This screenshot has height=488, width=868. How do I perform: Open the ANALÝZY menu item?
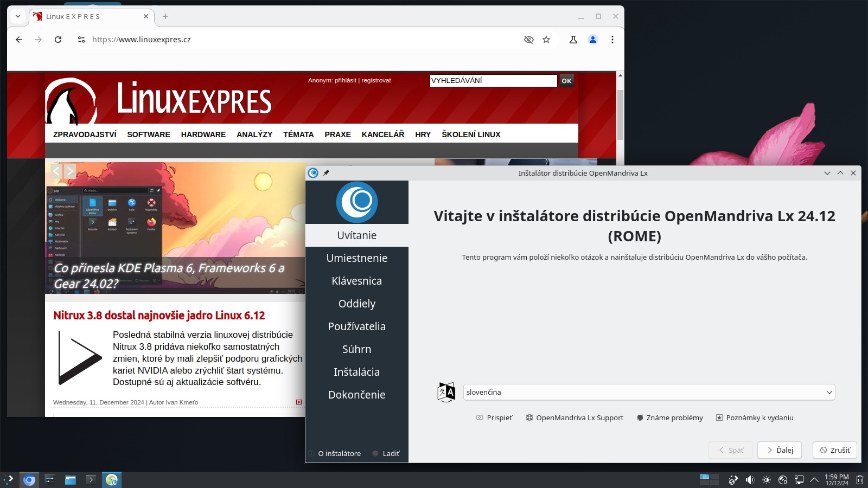pos(254,134)
